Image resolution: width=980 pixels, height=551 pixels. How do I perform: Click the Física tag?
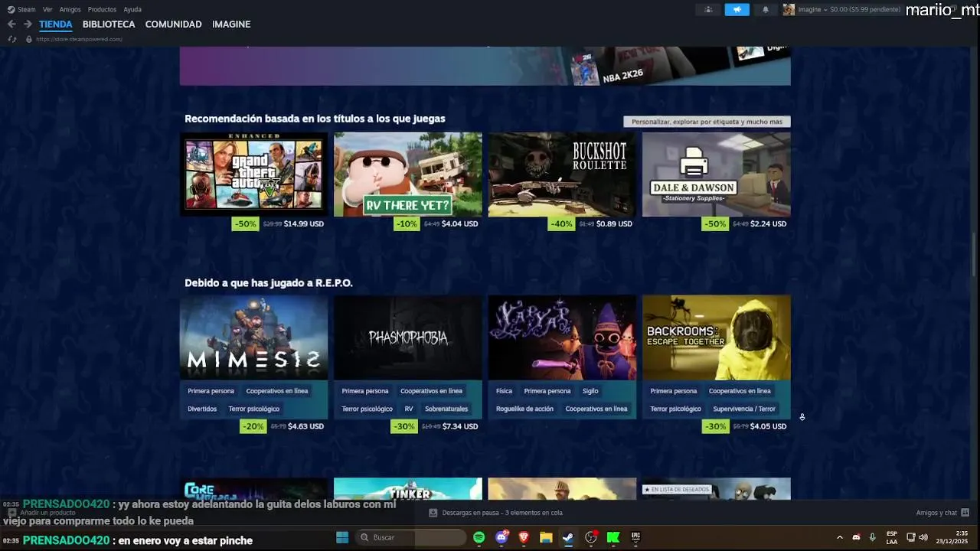(x=504, y=391)
